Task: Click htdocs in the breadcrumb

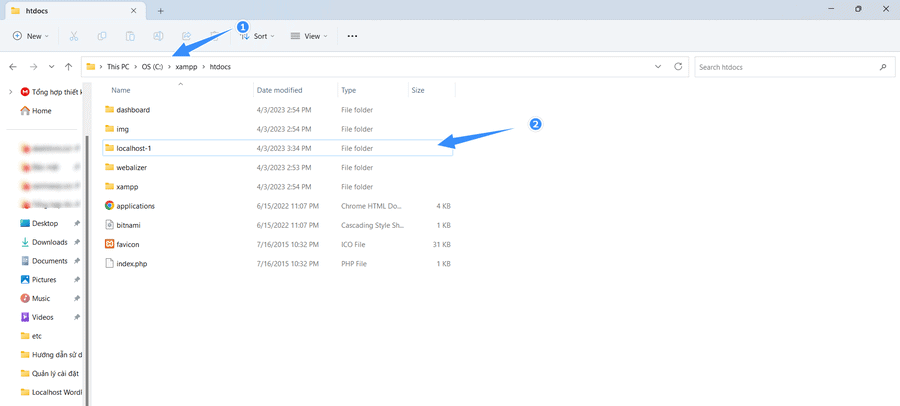Action: [220, 67]
